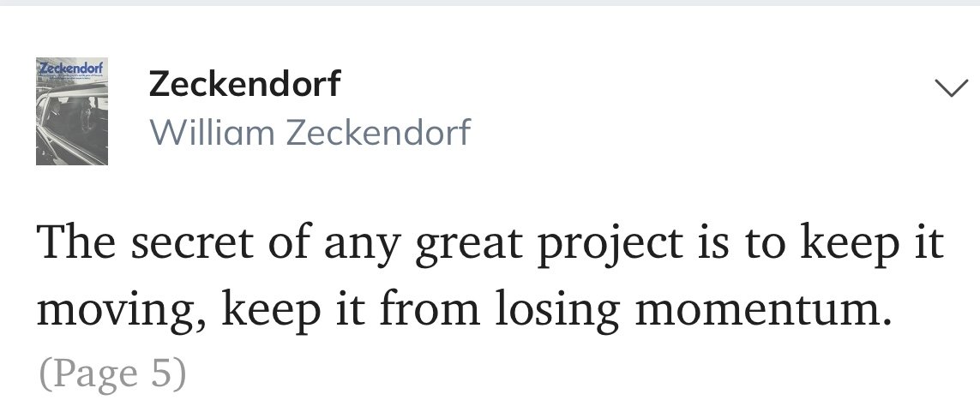The image size is (980, 412).
Task: Click the car photo on the book cover
Action: pos(72,125)
